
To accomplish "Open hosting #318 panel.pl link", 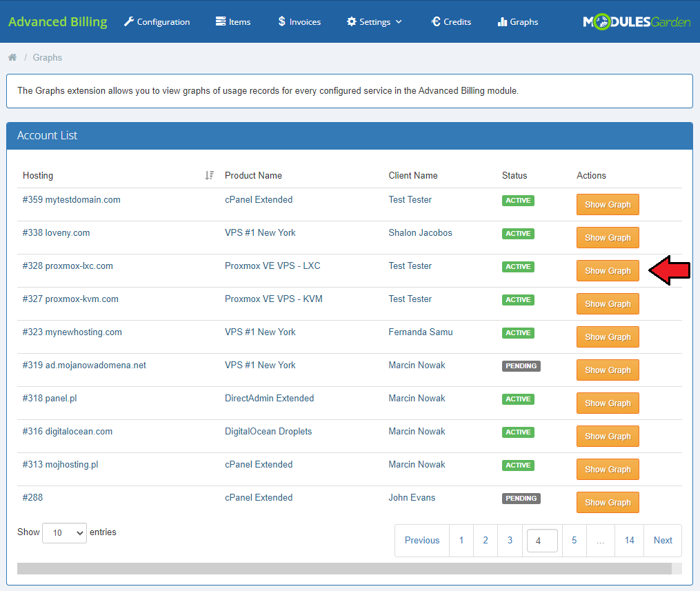I will pyautogui.click(x=50, y=398).
